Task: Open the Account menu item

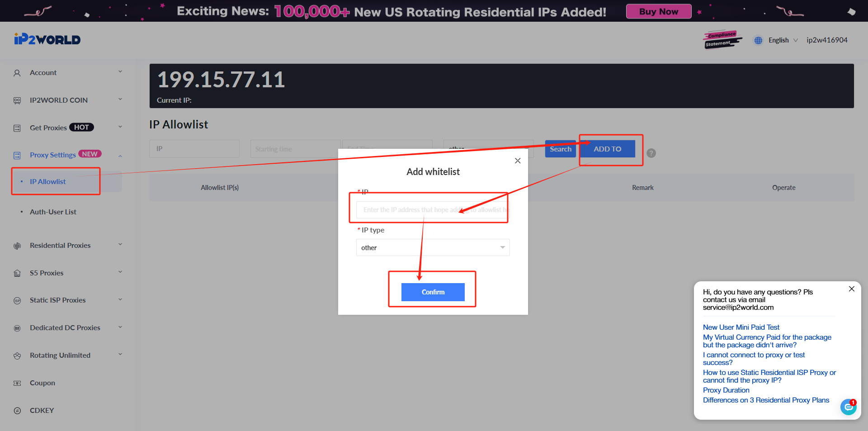Action: (43, 73)
